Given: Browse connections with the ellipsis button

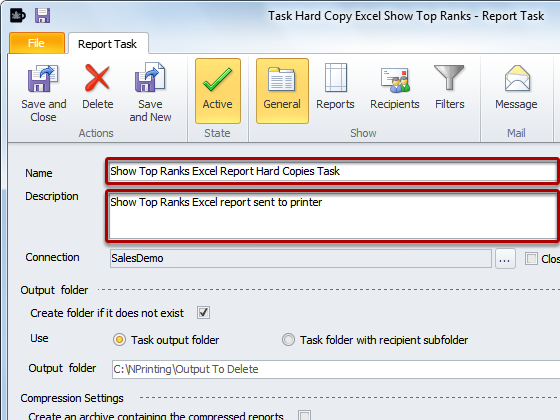Looking at the screenshot, I should pyautogui.click(x=505, y=259).
